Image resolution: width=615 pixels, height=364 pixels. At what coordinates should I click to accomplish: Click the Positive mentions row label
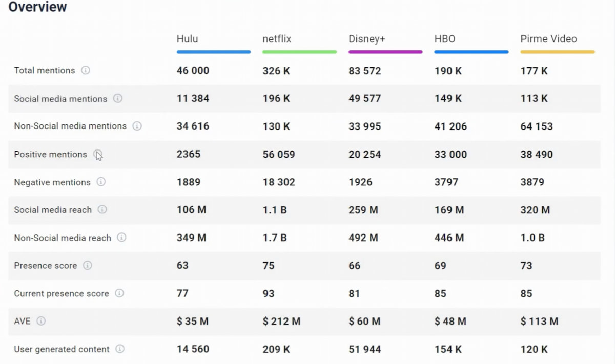[x=51, y=154]
